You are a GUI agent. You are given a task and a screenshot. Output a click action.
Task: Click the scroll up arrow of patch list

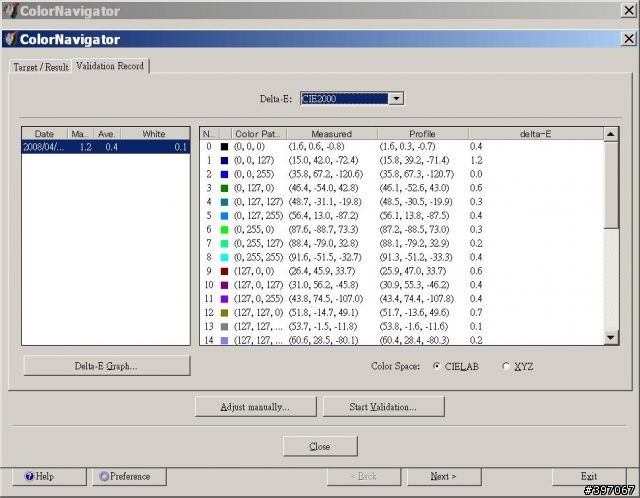[x=611, y=134]
